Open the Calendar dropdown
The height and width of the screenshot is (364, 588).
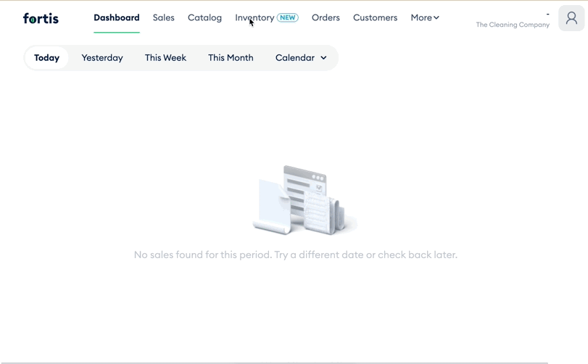click(301, 58)
